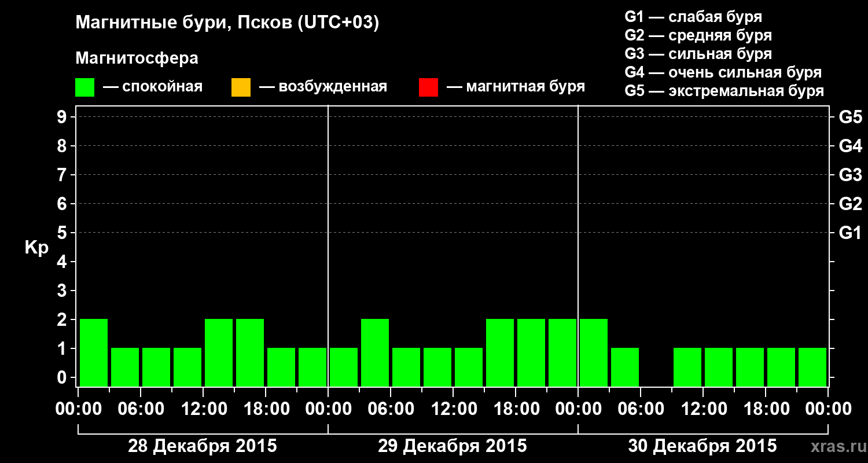Click right-axis G3 label at Kp 7 gridline
The height and width of the screenshot is (463, 868).
851,175
